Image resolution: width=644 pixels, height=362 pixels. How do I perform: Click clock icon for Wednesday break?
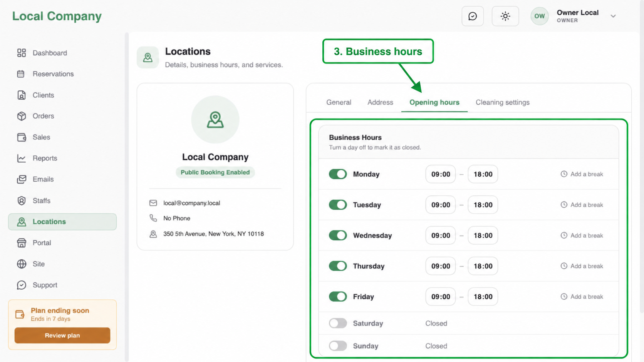point(564,235)
